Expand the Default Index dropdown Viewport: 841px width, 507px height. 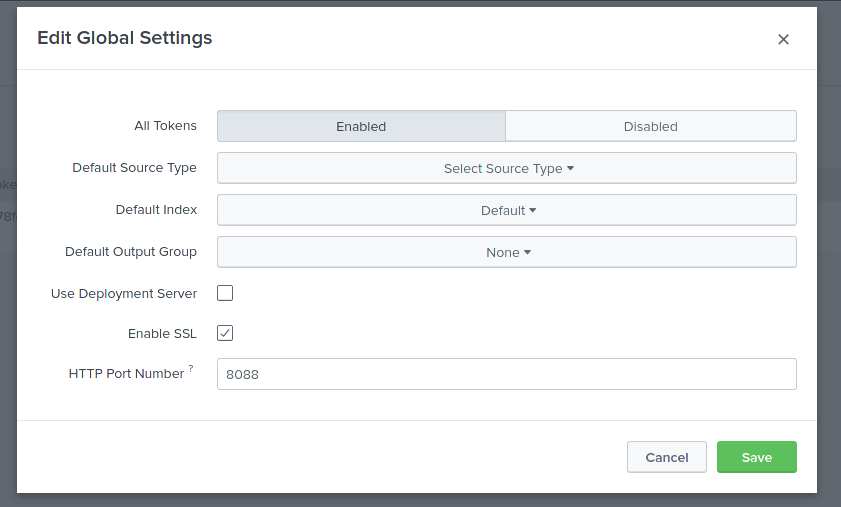(506, 210)
